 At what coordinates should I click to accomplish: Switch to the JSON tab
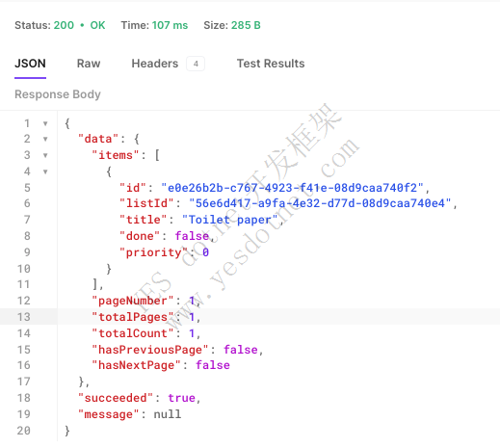[x=30, y=64]
